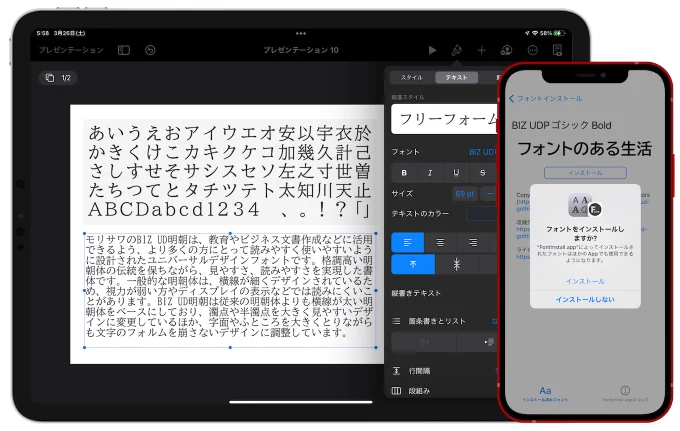Screen dimensions: 680x431
Task: Align text vertically to top
Action: click(413, 264)
